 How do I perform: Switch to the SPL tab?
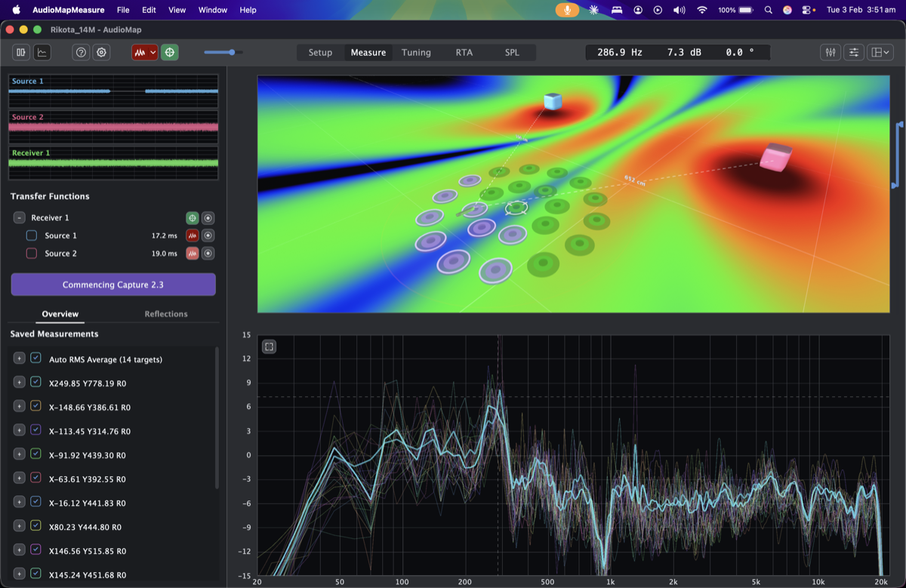coord(512,52)
